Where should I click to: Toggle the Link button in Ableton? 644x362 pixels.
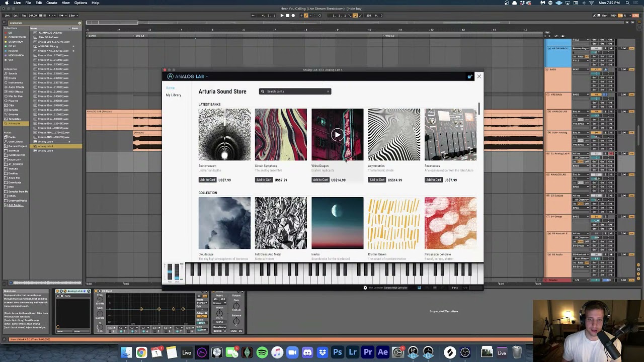pyautogui.click(x=7, y=16)
